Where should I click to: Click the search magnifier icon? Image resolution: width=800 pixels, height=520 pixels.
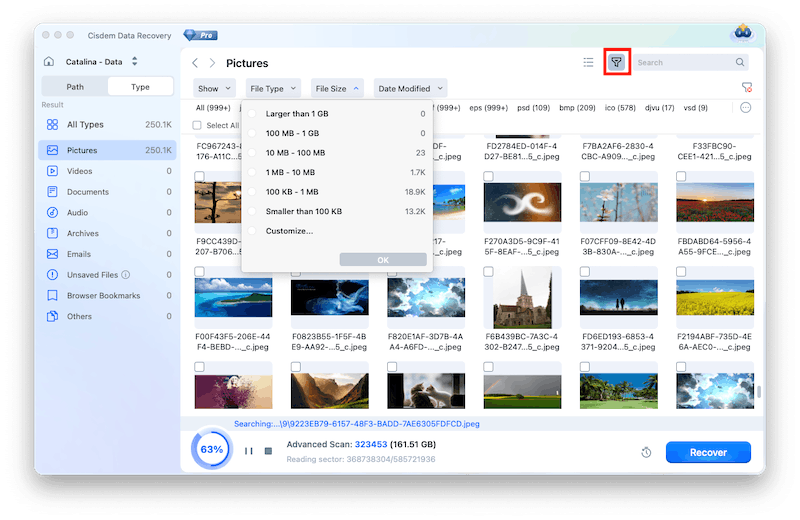tap(739, 62)
